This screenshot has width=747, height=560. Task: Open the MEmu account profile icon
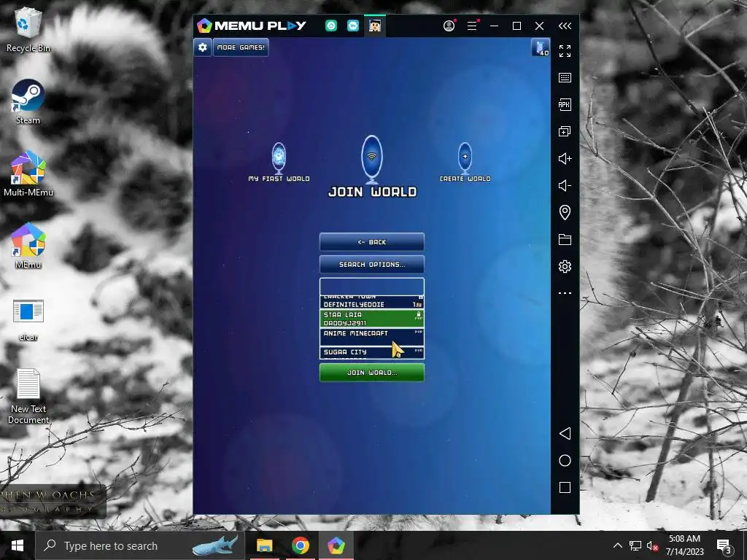point(449,26)
